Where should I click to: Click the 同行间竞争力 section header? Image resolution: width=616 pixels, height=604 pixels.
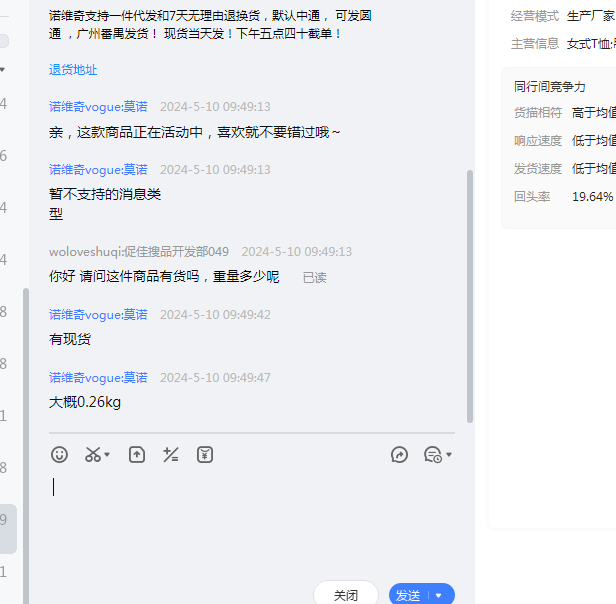(x=550, y=87)
